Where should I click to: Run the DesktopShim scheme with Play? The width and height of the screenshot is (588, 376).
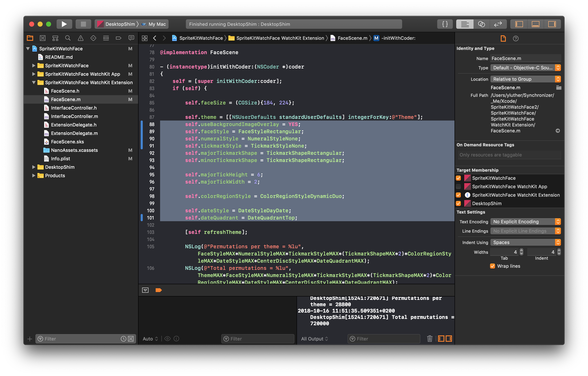tap(64, 24)
